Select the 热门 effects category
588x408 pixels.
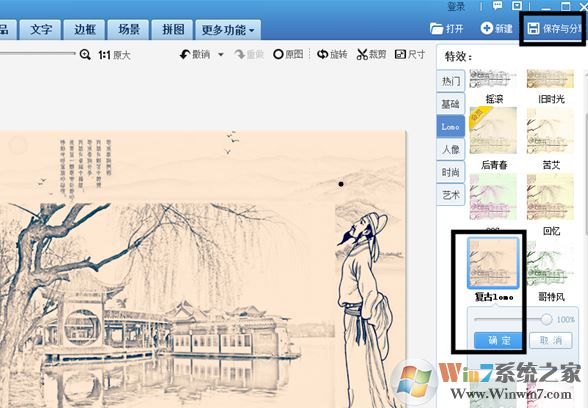click(450, 81)
